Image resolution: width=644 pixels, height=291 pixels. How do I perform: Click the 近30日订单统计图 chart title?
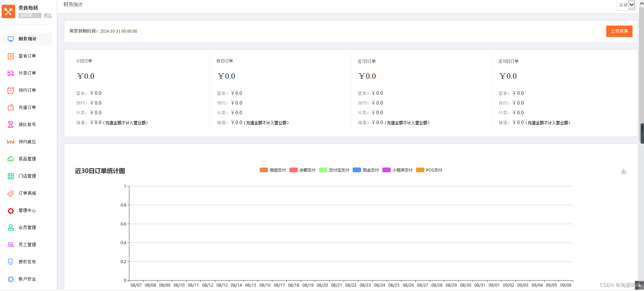pos(100,171)
